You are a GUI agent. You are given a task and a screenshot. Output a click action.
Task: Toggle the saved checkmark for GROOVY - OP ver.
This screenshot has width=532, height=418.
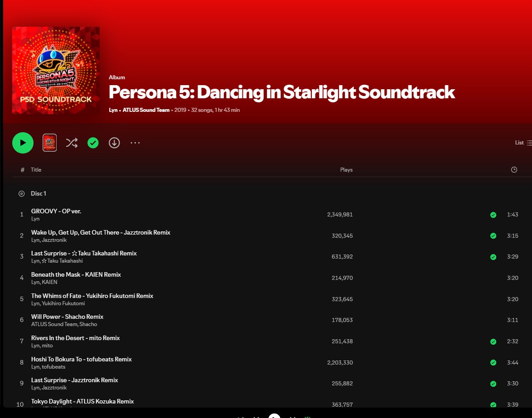[x=493, y=215]
